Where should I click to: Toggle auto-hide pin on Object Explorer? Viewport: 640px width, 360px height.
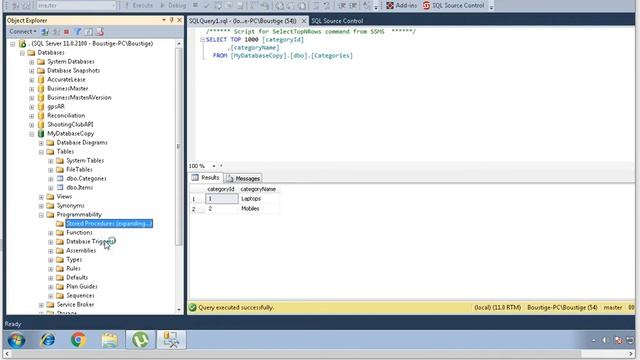[171, 20]
